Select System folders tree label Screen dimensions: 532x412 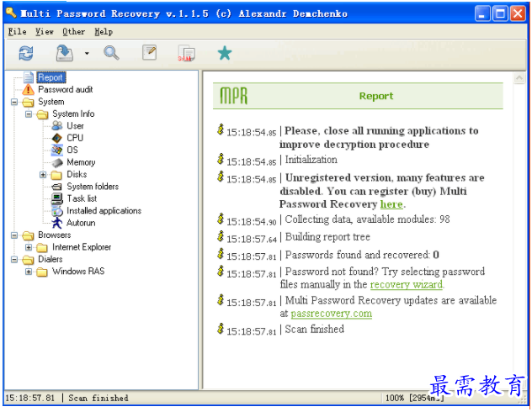point(93,187)
